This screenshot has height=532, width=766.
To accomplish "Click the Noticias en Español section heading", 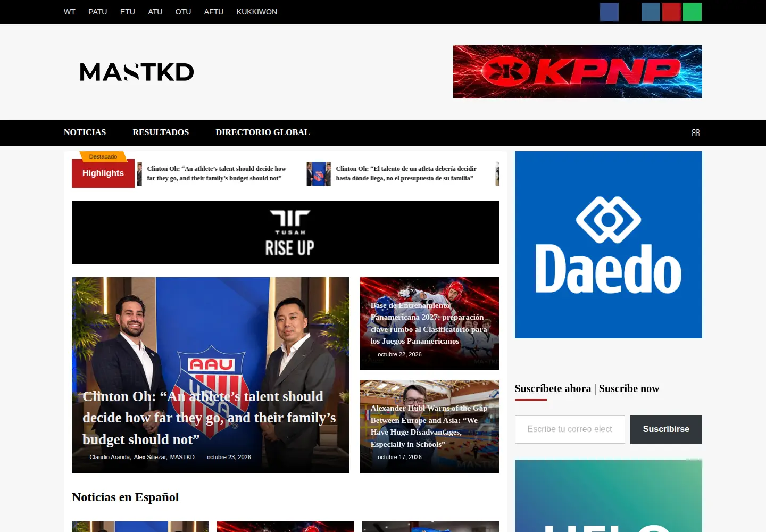I will point(126,497).
